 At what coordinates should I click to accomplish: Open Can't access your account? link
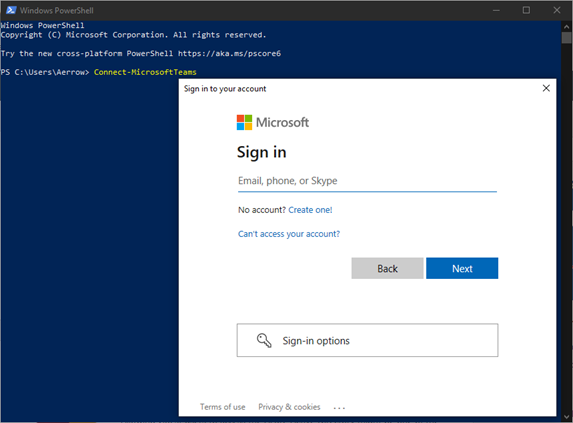tap(289, 234)
